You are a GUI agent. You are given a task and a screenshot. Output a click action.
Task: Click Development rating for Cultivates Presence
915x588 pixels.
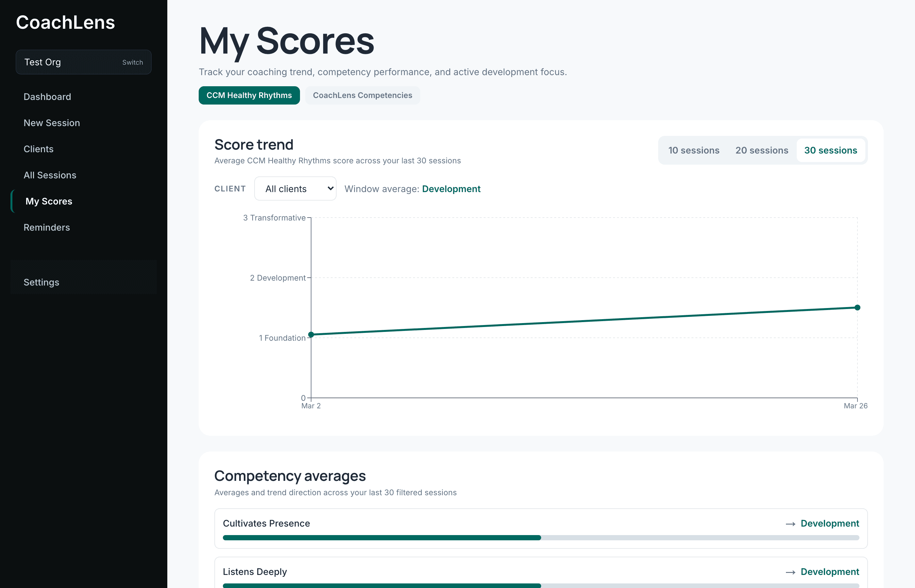(x=830, y=523)
